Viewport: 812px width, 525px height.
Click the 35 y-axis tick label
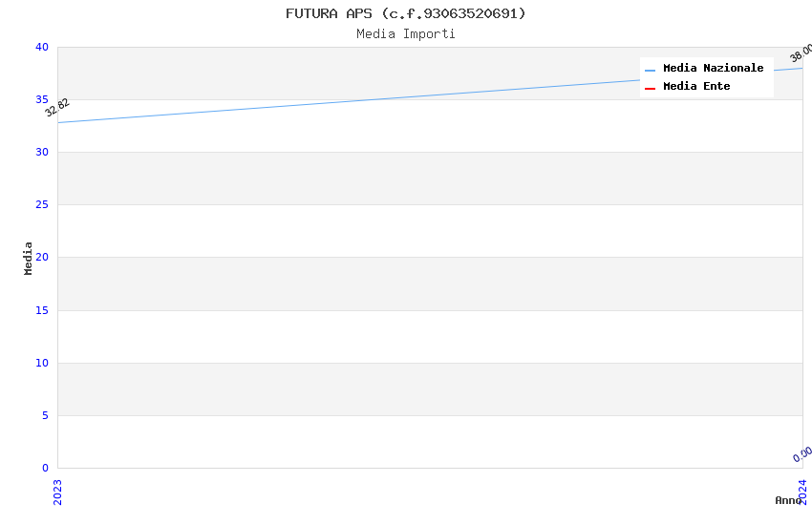[x=41, y=100]
